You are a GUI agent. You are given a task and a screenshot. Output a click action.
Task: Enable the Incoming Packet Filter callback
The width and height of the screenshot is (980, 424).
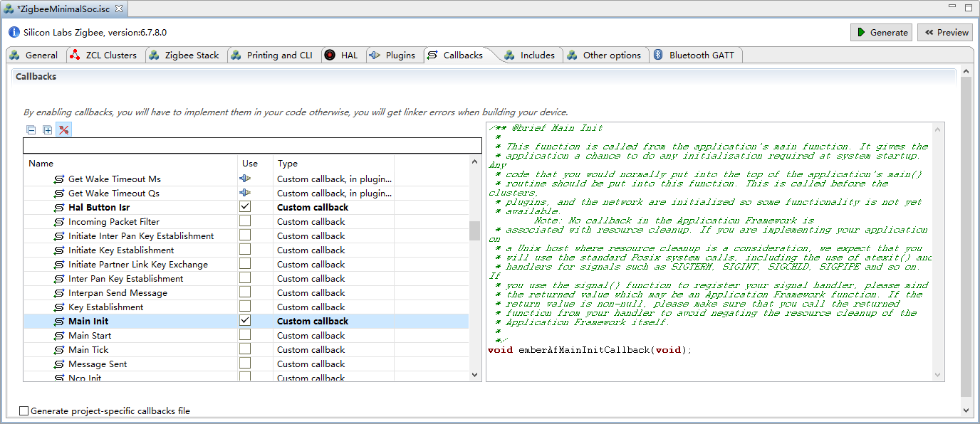(x=245, y=221)
